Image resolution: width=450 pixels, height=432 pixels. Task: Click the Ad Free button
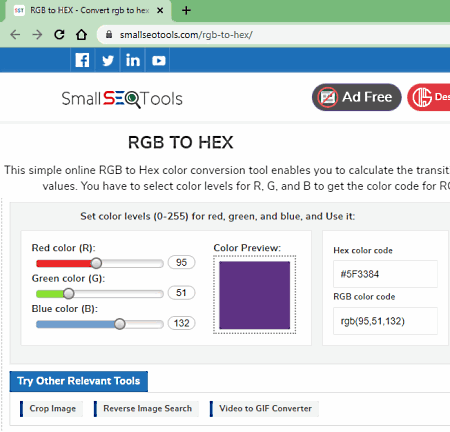357,97
